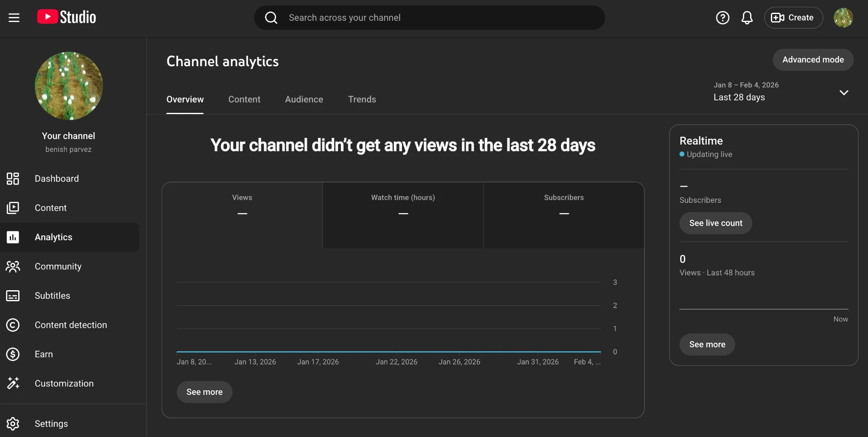Click See live count button
The width and height of the screenshot is (868, 437).
click(x=716, y=223)
